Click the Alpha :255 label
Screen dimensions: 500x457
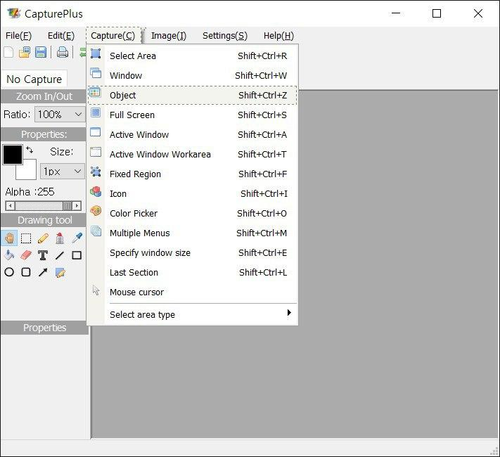(x=30, y=192)
